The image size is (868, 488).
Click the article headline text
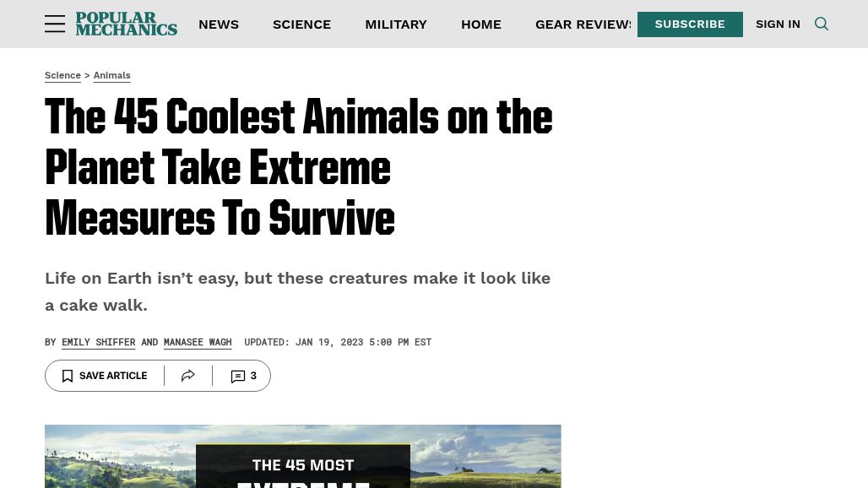tap(298, 166)
